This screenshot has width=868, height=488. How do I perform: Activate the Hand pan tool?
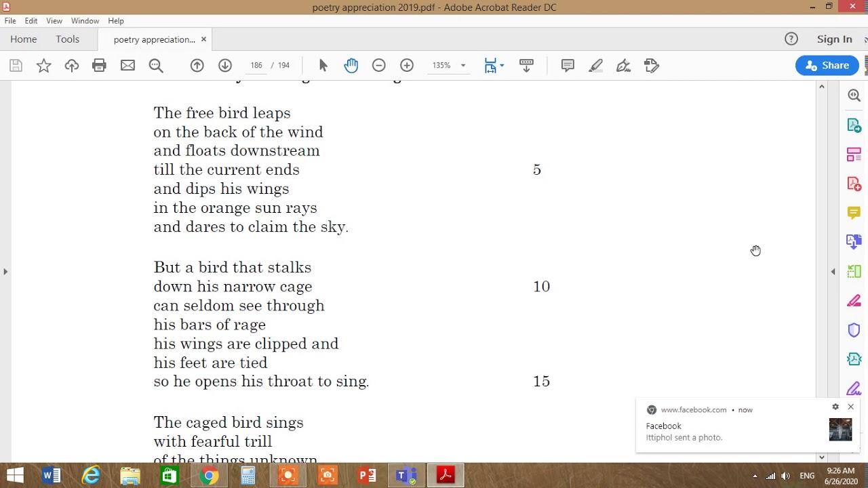click(x=351, y=66)
